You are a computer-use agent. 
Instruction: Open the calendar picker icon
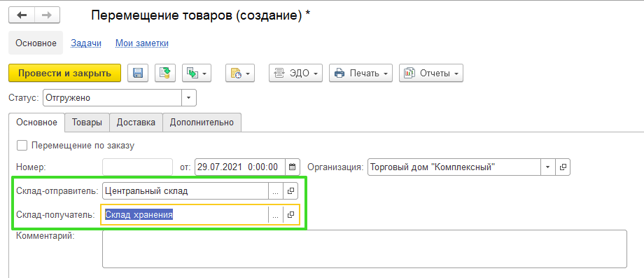pos(293,167)
